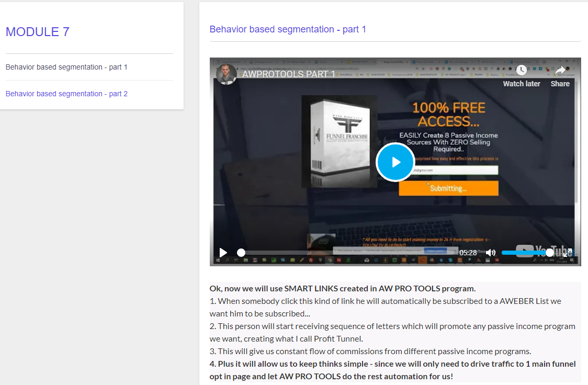The image size is (588, 385).
Task: Click the line starting Ok, now we will use SMART LINKS
Action: pyautogui.click(x=342, y=289)
